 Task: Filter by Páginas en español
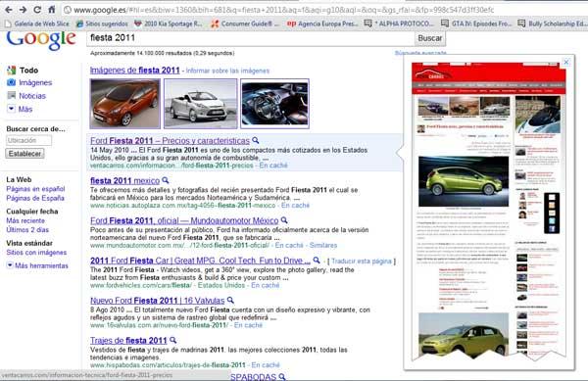(x=35, y=189)
